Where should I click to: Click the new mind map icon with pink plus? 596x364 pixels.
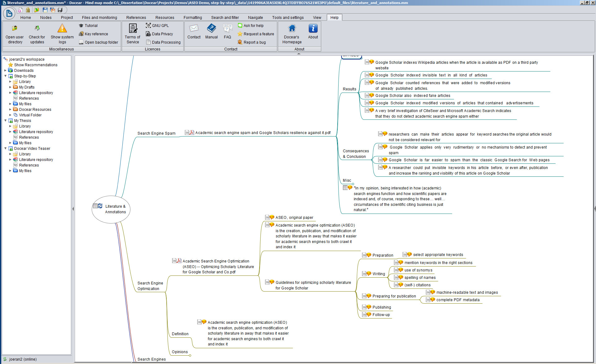pos(20,10)
